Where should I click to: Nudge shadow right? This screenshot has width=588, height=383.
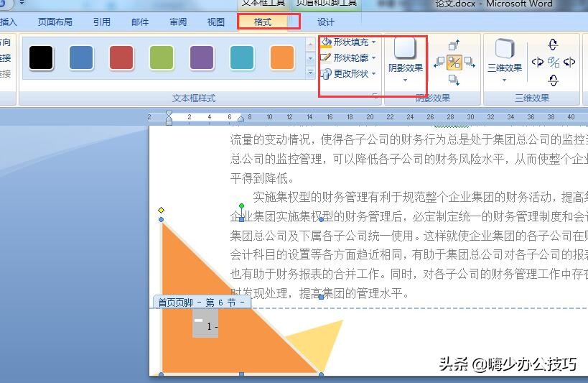(470, 63)
